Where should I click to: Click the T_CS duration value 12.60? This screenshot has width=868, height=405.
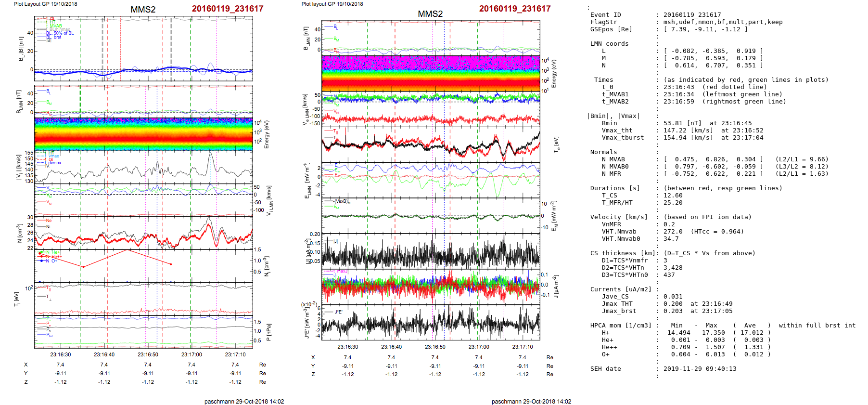point(673,196)
